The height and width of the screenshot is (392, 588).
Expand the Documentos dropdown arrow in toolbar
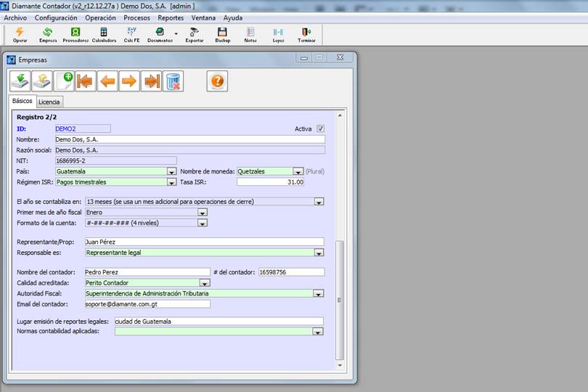coord(176,34)
